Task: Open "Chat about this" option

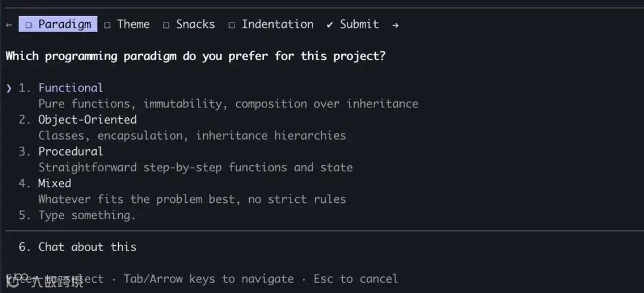Action: 87,247
